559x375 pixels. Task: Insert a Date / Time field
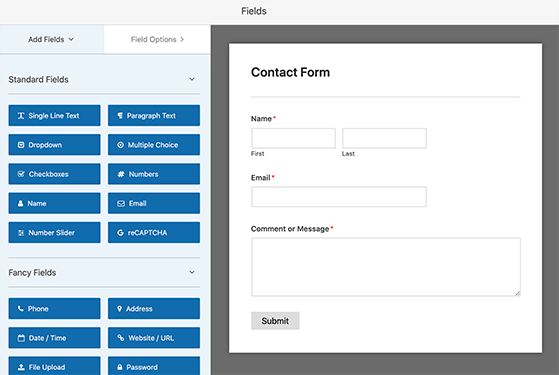(55, 338)
